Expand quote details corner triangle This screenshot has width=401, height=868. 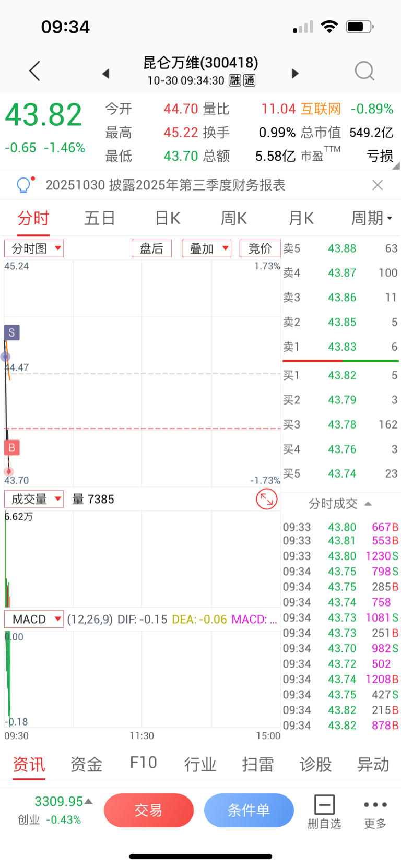tap(396, 166)
